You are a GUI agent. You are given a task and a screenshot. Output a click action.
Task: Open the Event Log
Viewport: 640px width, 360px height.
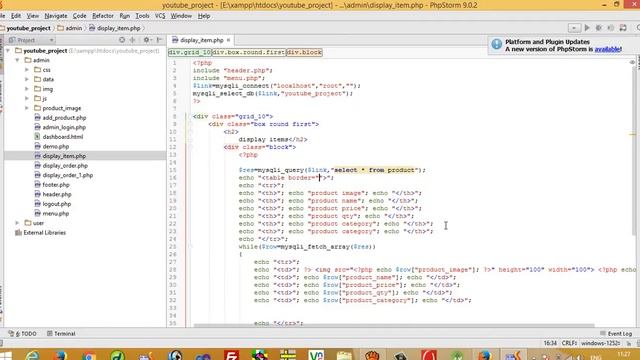click(x=616, y=333)
